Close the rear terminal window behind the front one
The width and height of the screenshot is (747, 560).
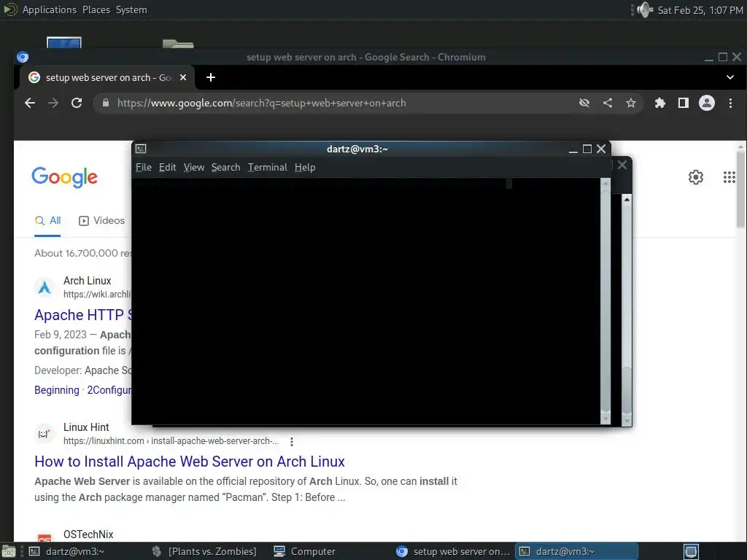tap(622, 165)
